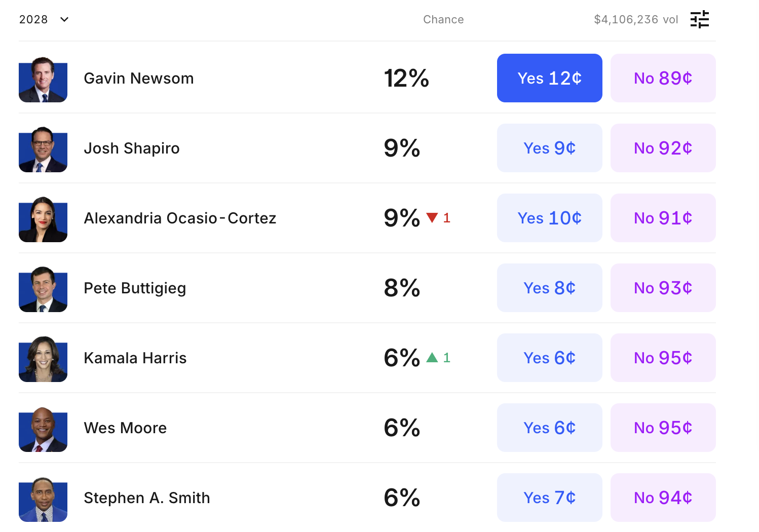The height and width of the screenshot is (532, 759).
Task: Click Wes Moore's profile photo
Action: point(43,429)
